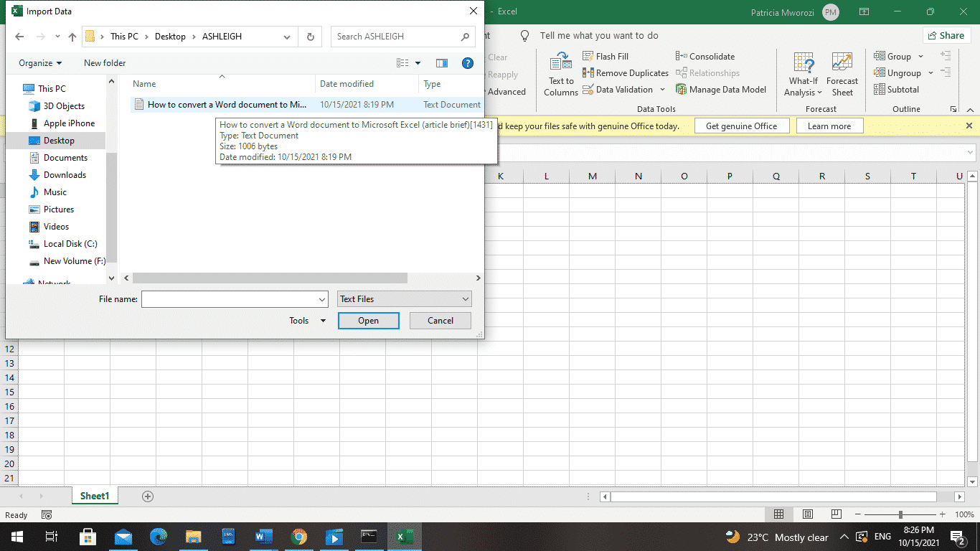Click inside the File name field
The width and height of the screenshot is (980, 551).
[230, 298]
